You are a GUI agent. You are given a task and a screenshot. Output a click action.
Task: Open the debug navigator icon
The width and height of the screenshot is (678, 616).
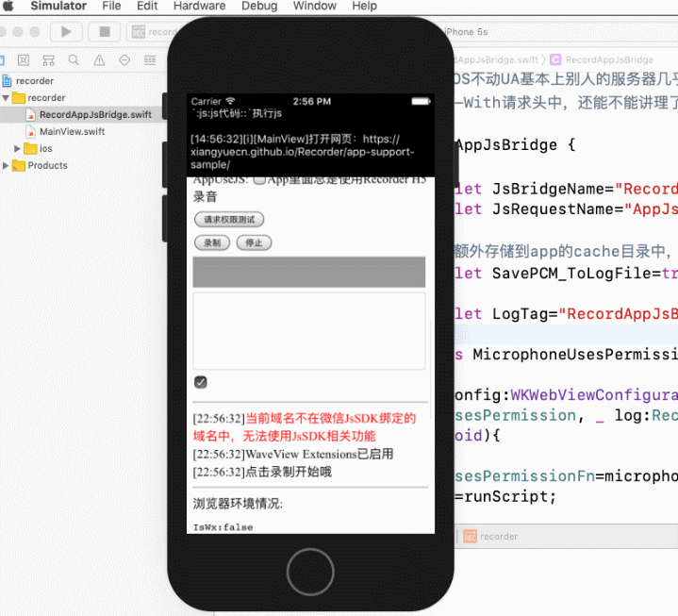tap(150, 60)
